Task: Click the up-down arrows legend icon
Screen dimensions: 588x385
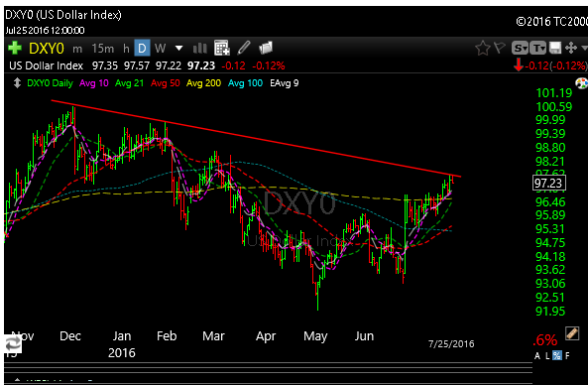Action: tap(17, 83)
